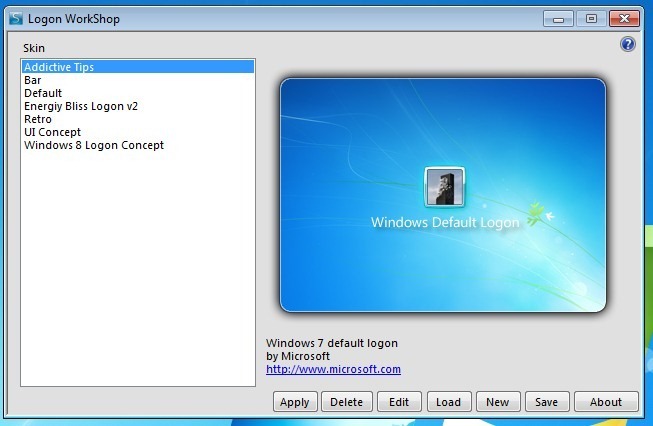This screenshot has height=426, width=653.
Task: Select the Bar skin in list
Action: (x=138, y=80)
